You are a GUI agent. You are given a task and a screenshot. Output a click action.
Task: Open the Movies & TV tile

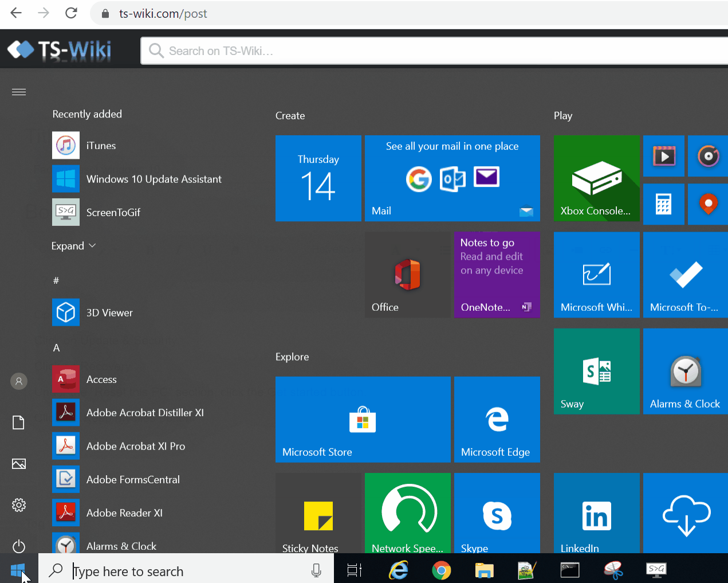click(x=664, y=156)
